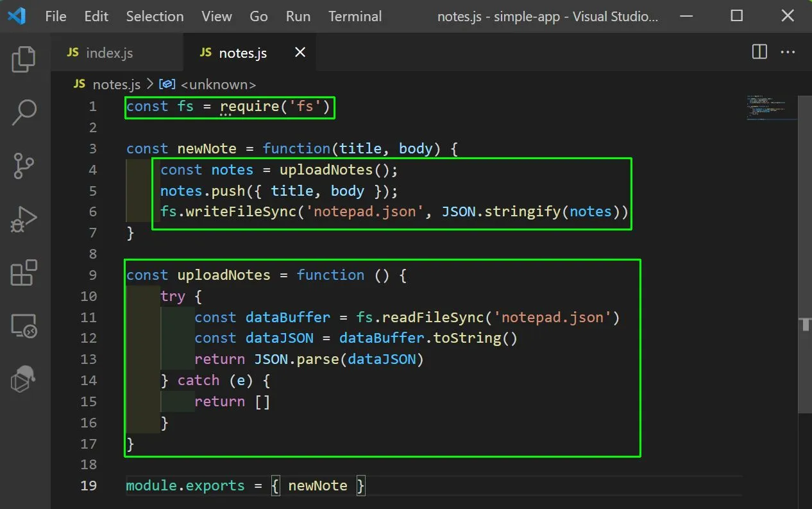Click the VS Code logo in title bar
Screen dimensions: 812x509
17,16
